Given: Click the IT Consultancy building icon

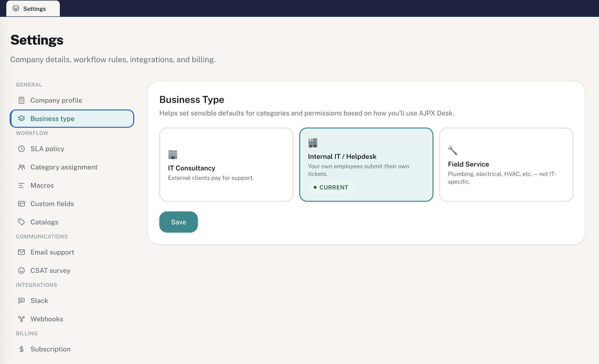Looking at the screenshot, I should tap(173, 155).
